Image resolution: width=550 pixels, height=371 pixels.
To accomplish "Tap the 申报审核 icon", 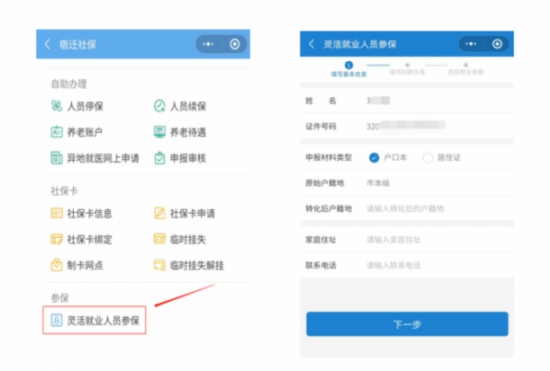I will tap(160, 158).
